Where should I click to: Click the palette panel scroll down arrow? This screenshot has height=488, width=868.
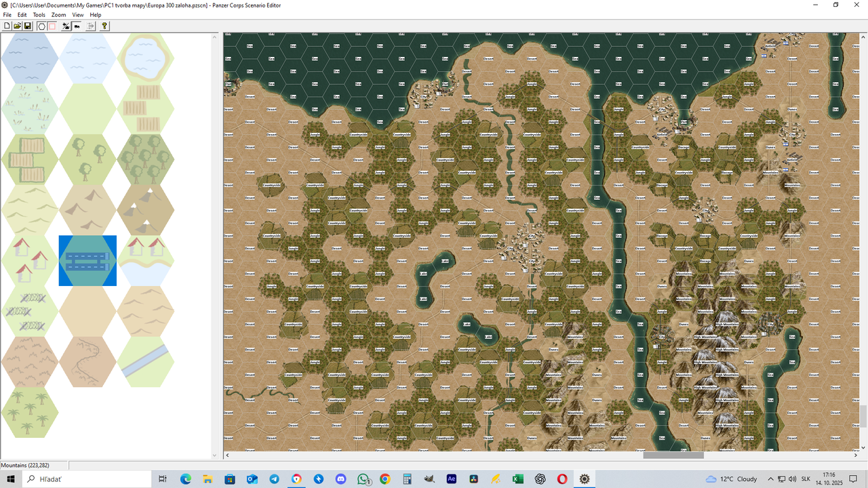pyautogui.click(x=215, y=455)
